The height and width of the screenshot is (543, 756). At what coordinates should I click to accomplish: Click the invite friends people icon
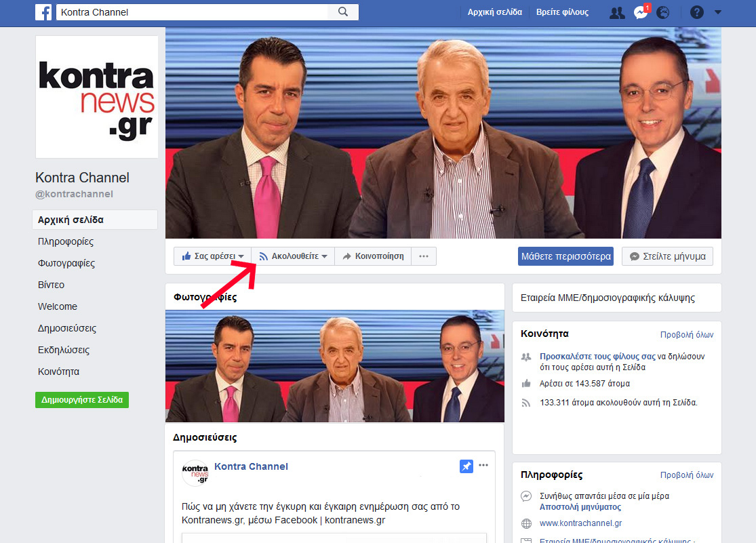click(x=526, y=357)
